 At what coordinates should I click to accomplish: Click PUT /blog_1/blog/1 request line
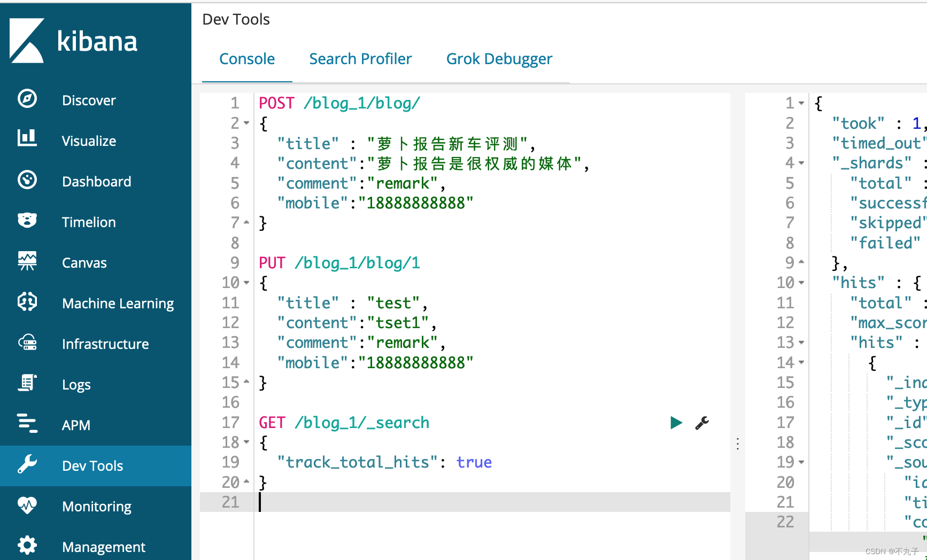[x=339, y=263]
